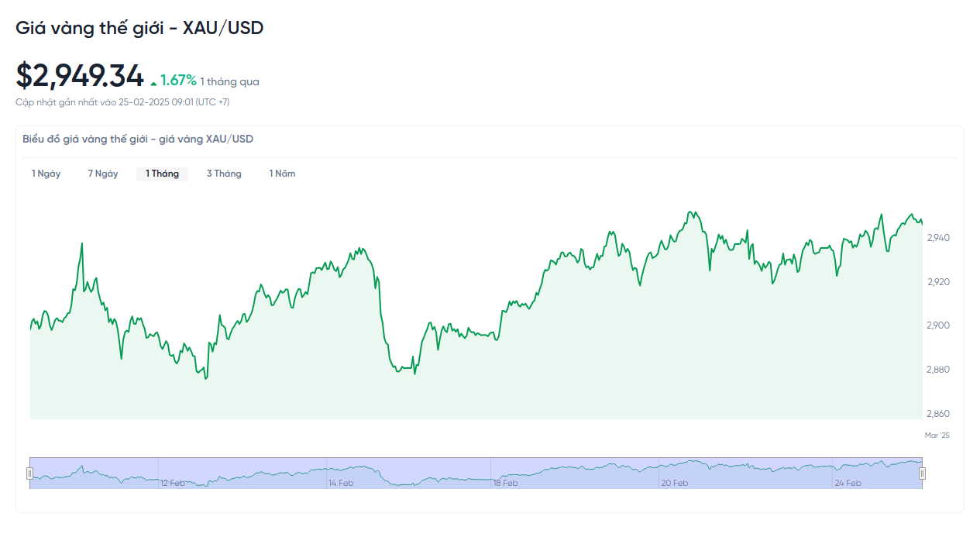This screenshot has width=980, height=544.
Task: Click the "Giá vàng thế giới - XAU/USD" heading
Action: 139,28
